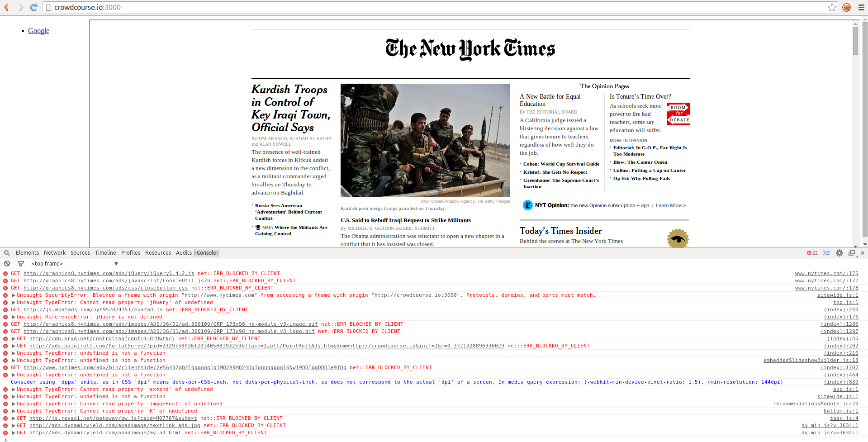Expand the cdn.krxd.net GET error entry
Viewport: 868px width, 442px height.
[x=14, y=338]
